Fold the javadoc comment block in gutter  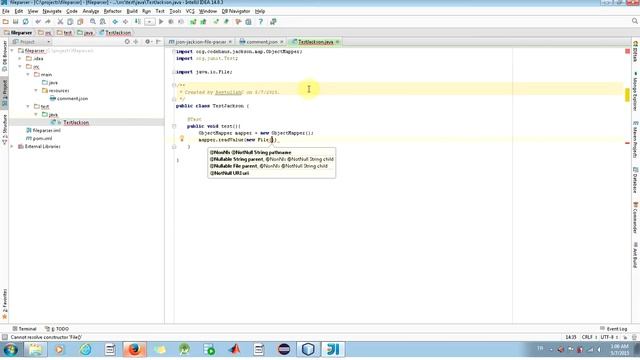click(174, 85)
